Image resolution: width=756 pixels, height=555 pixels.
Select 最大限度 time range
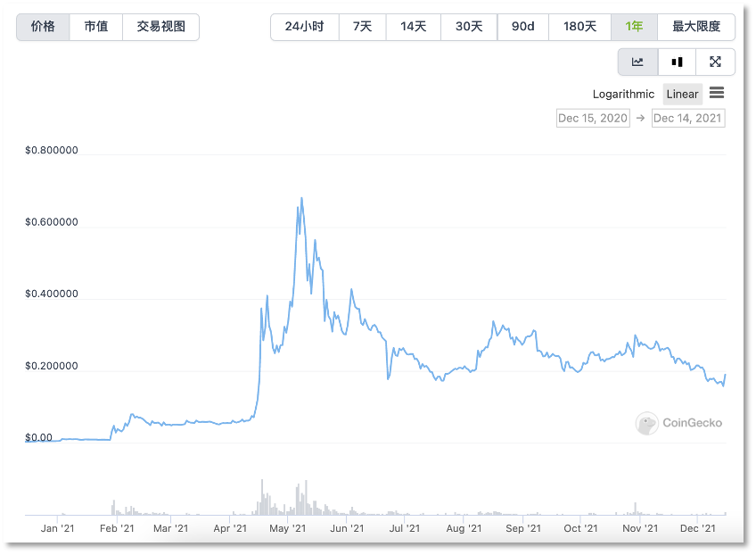[696, 27]
